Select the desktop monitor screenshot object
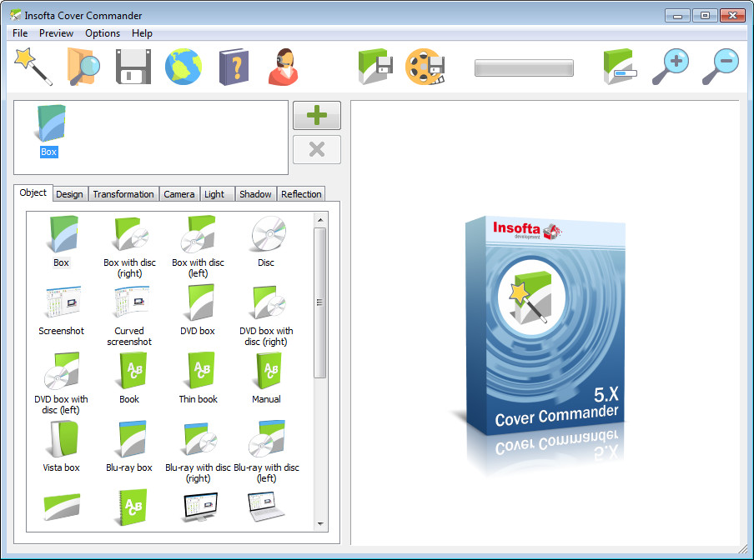The image size is (754, 560). pyautogui.click(x=200, y=507)
